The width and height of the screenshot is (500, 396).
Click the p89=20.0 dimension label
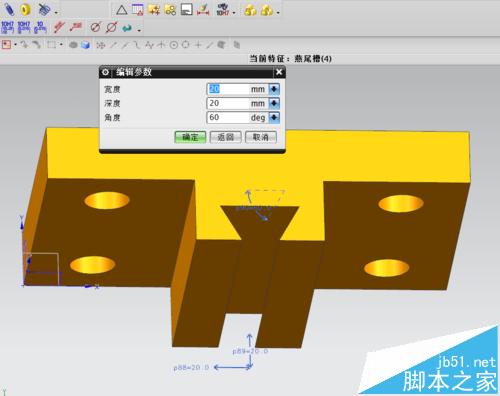(250, 351)
